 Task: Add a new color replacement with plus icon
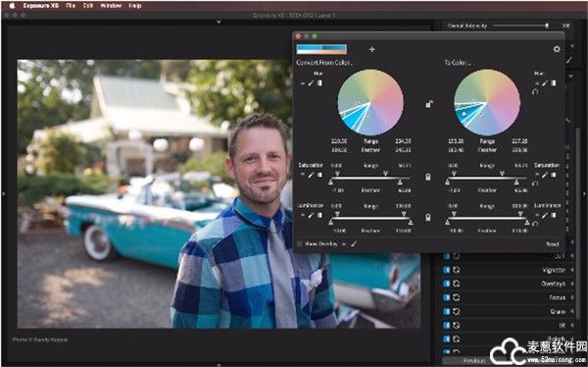point(372,49)
